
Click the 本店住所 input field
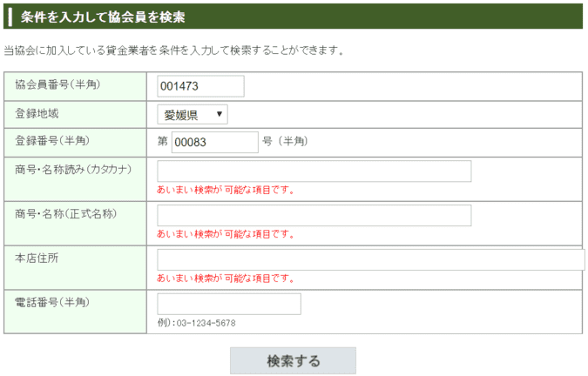tap(371, 259)
